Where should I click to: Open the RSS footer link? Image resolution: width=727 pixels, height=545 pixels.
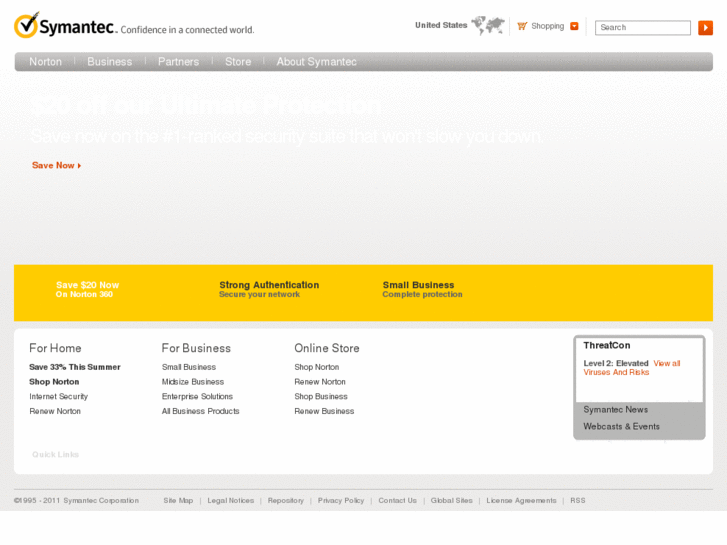tap(578, 501)
